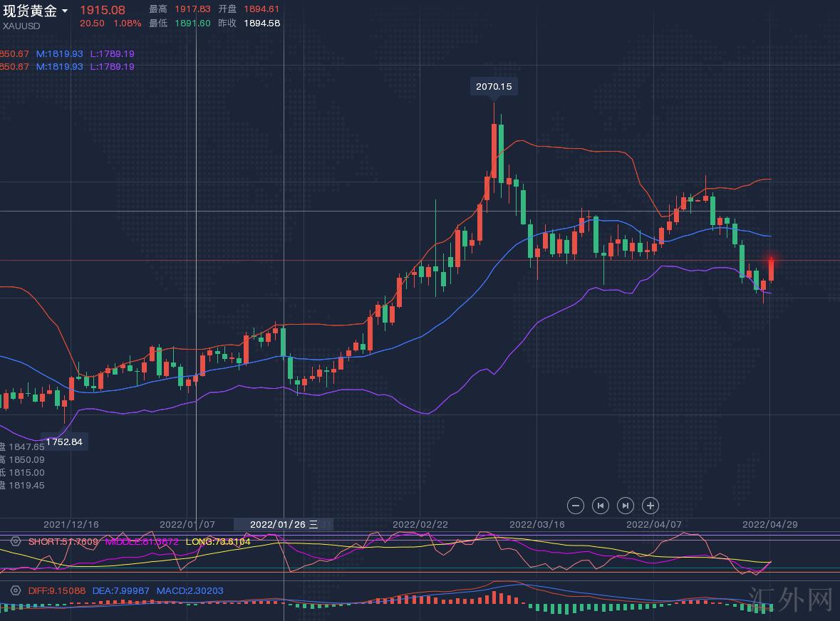The width and height of the screenshot is (840, 621).
Task: Select the 1752.84 low price marker
Action: tap(64, 442)
